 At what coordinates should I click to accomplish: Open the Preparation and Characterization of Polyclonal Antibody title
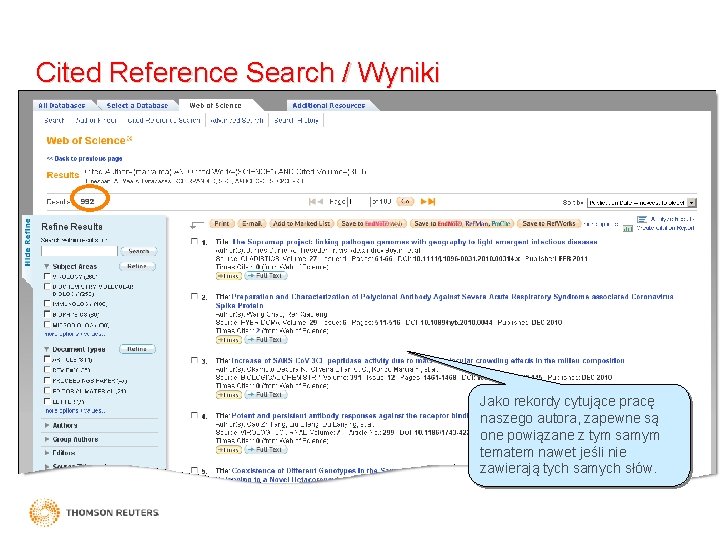(x=444, y=301)
